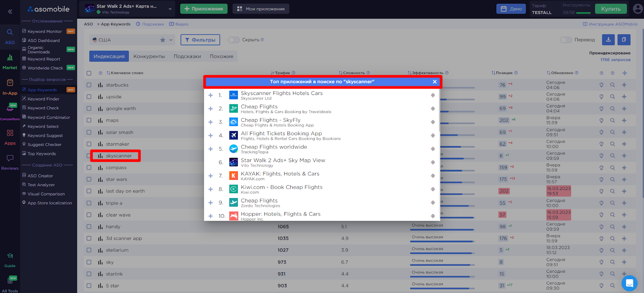Click magnifier icon in starbucks row
Viewport: 644px width, 293px height.
(612, 85)
